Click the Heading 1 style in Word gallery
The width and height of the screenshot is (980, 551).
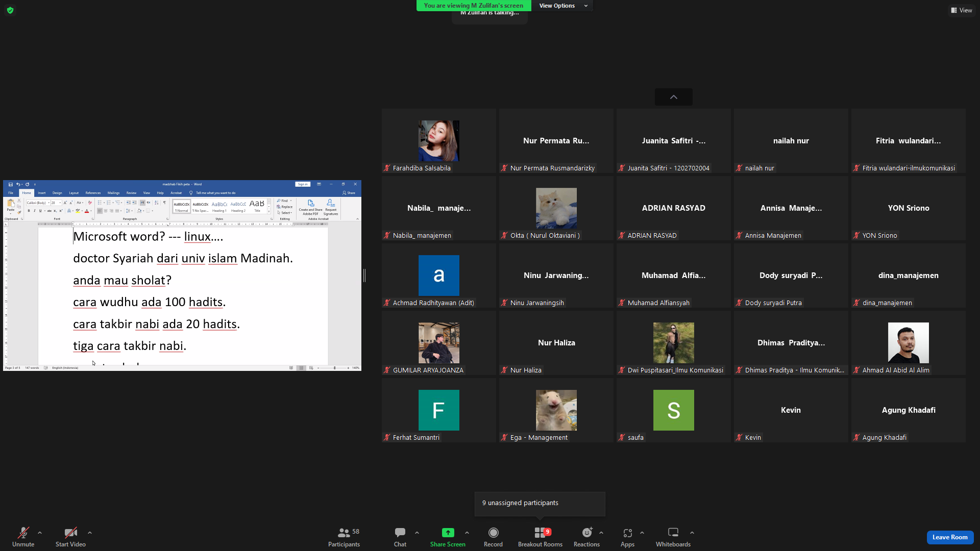(x=219, y=207)
